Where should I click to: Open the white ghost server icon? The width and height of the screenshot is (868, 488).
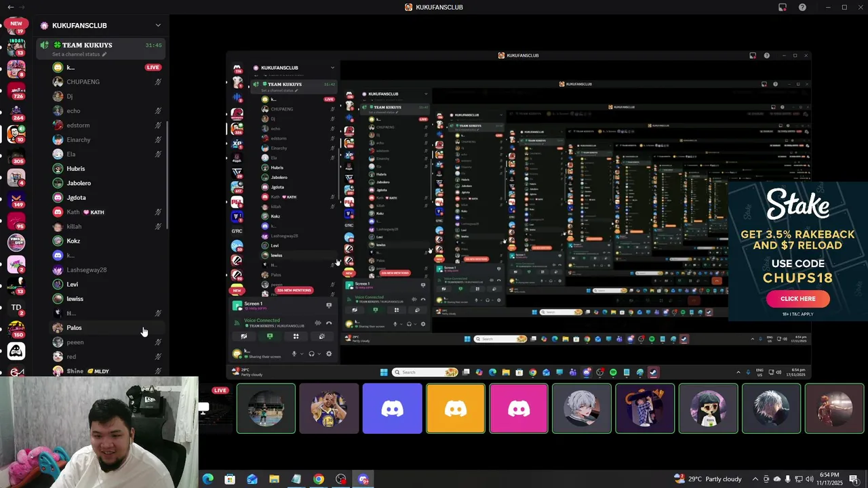point(16,351)
